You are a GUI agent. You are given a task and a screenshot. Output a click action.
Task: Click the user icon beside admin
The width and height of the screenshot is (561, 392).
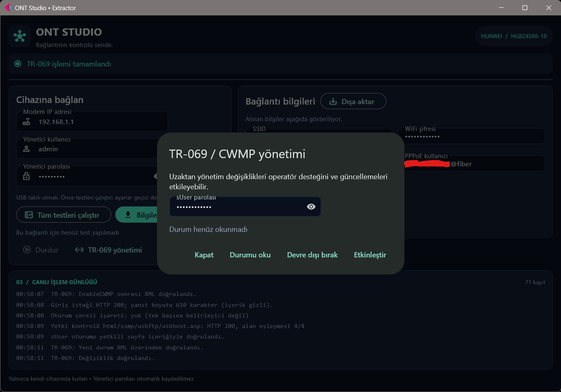[x=26, y=149]
